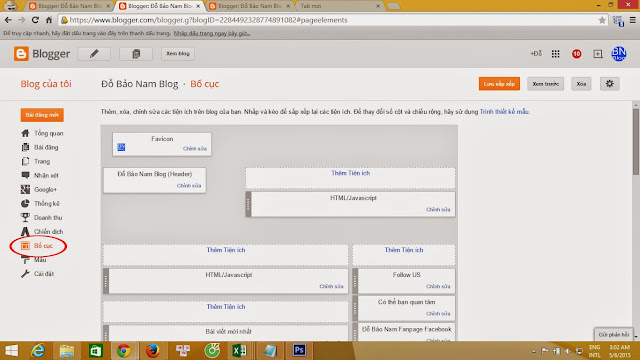Grab drag handle of Follow US widget

[355, 281]
